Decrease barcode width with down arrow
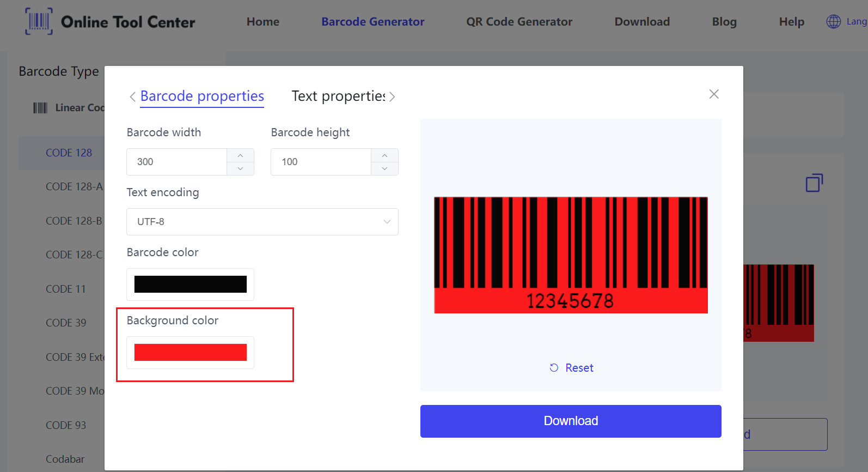This screenshot has height=472, width=868. point(240,168)
